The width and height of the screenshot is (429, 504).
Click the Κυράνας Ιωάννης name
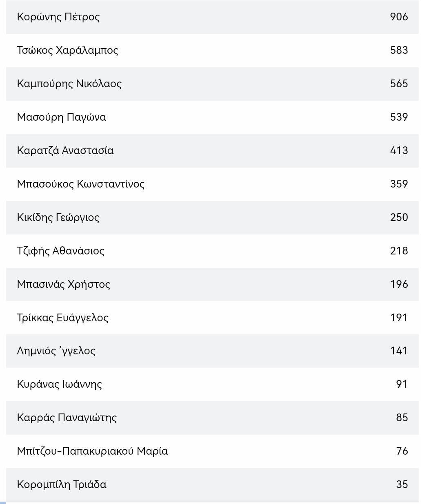tap(60, 384)
